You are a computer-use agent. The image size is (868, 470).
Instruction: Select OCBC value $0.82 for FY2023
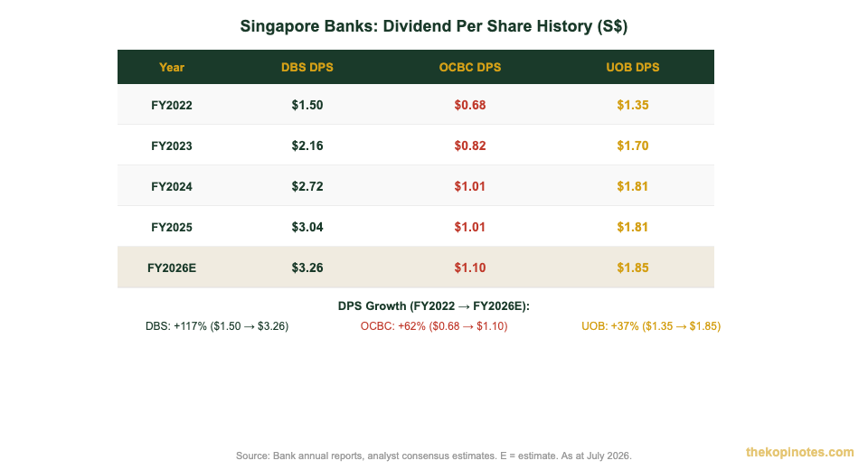pos(470,146)
